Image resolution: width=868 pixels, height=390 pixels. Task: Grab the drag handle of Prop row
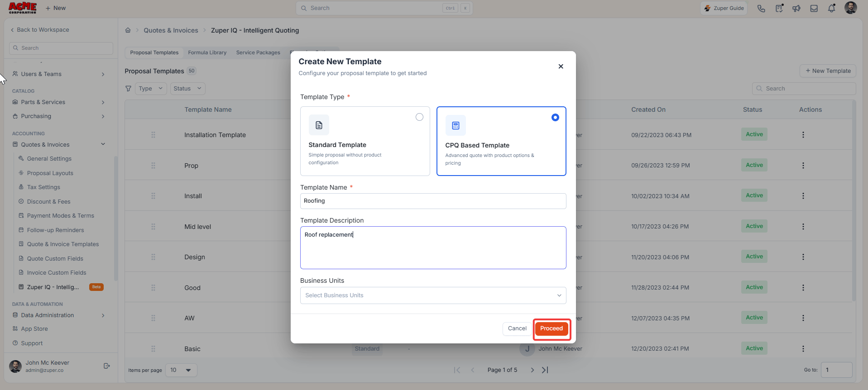pyautogui.click(x=153, y=166)
